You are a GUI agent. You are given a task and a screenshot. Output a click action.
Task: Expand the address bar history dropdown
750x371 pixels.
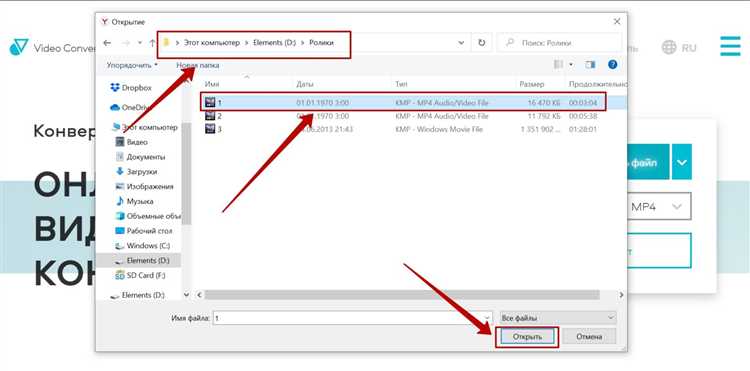pyautogui.click(x=461, y=43)
